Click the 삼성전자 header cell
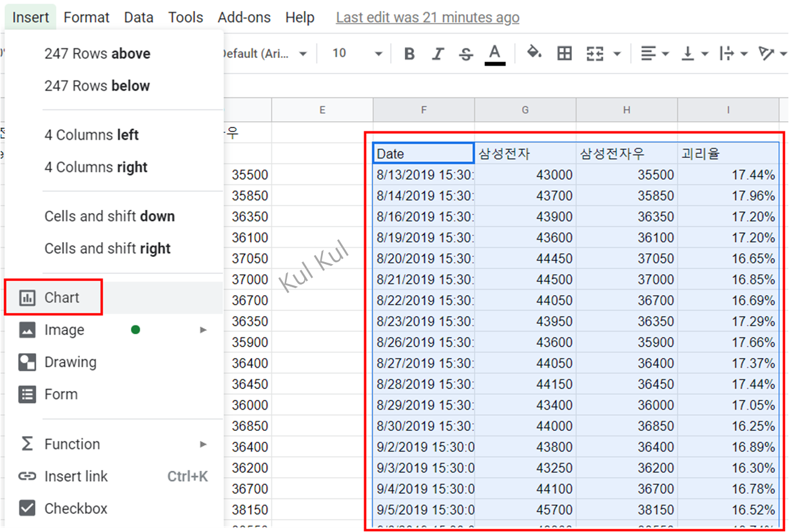This screenshot has height=532, width=789. (525, 153)
